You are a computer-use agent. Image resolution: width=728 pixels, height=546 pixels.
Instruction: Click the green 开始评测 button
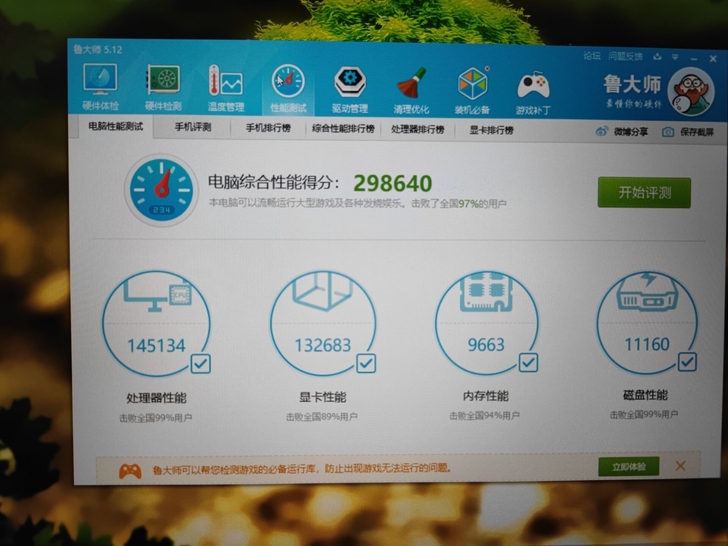[644, 192]
